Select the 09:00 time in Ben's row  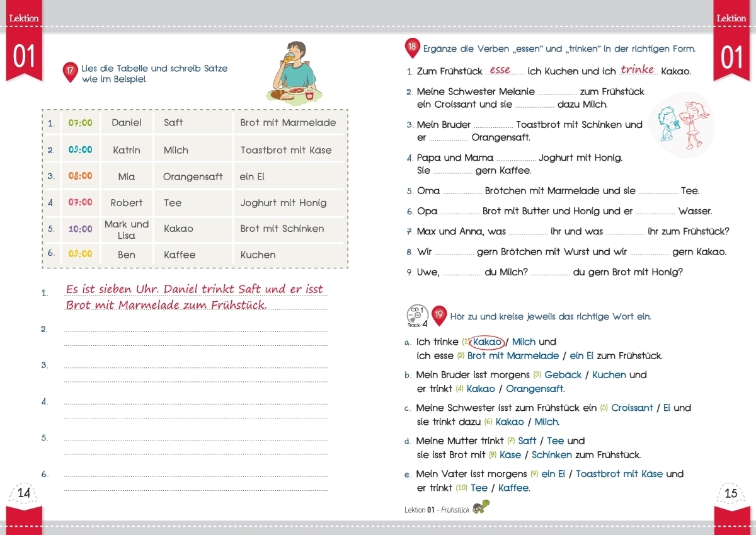[81, 254]
